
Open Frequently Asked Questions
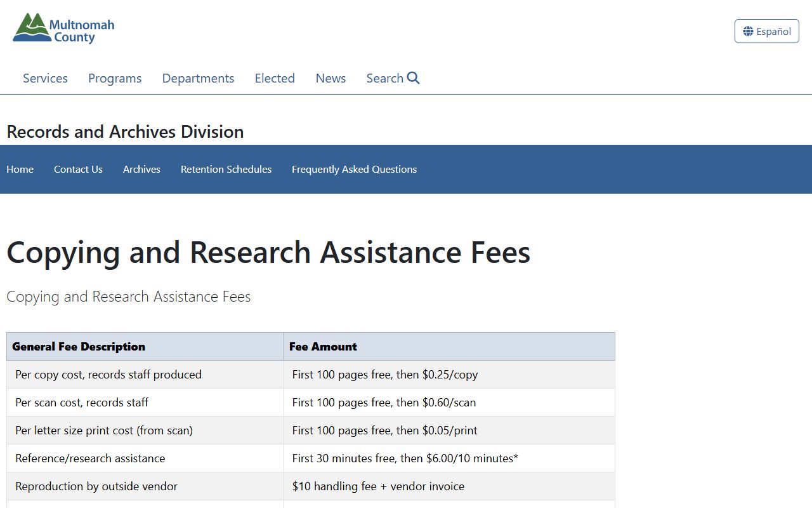[354, 169]
